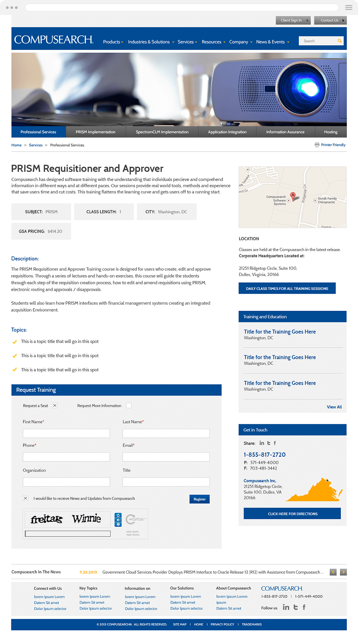Refresh the CAPTCHA challenge

118,515
